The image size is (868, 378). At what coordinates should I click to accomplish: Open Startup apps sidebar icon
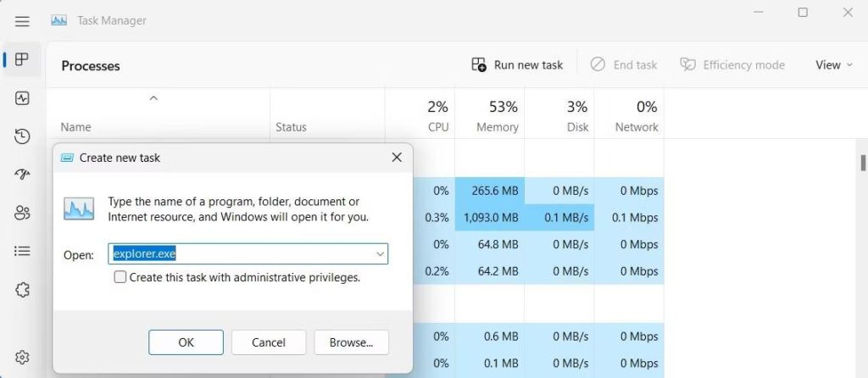point(23,175)
